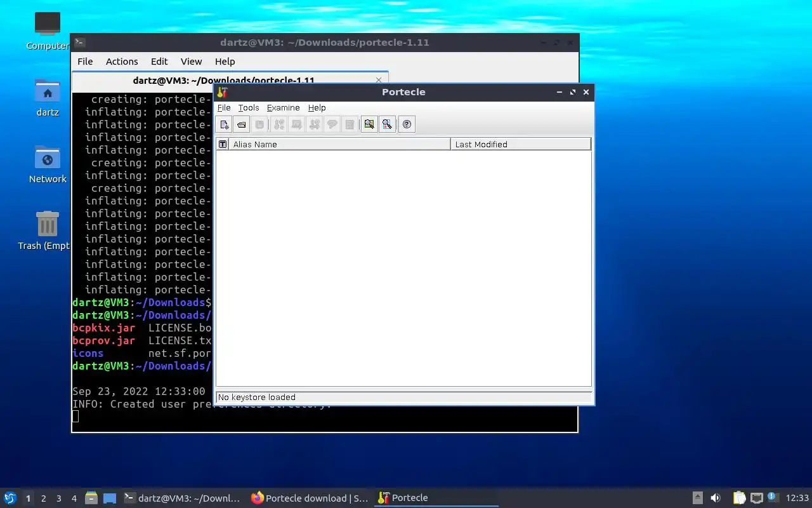The height and width of the screenshot is (508, 812).
Task: Click the terminal window menu icon
Action: coord(79,43)
